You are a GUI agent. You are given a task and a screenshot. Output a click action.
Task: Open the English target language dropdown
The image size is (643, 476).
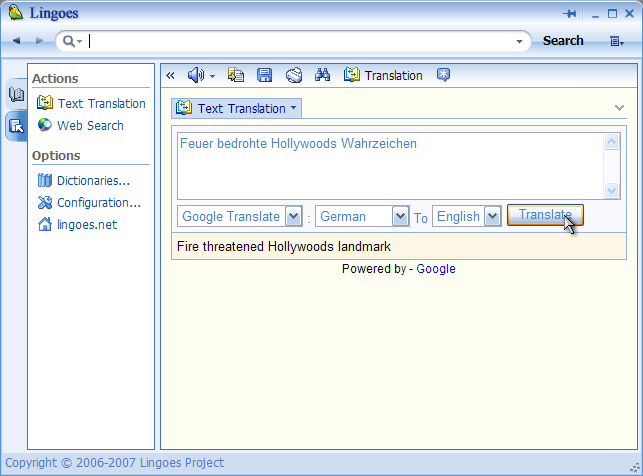click(493, 216)
